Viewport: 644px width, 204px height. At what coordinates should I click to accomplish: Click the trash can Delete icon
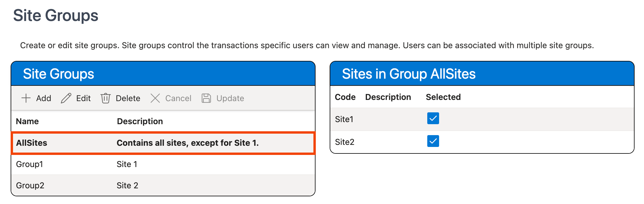(106, 98)
